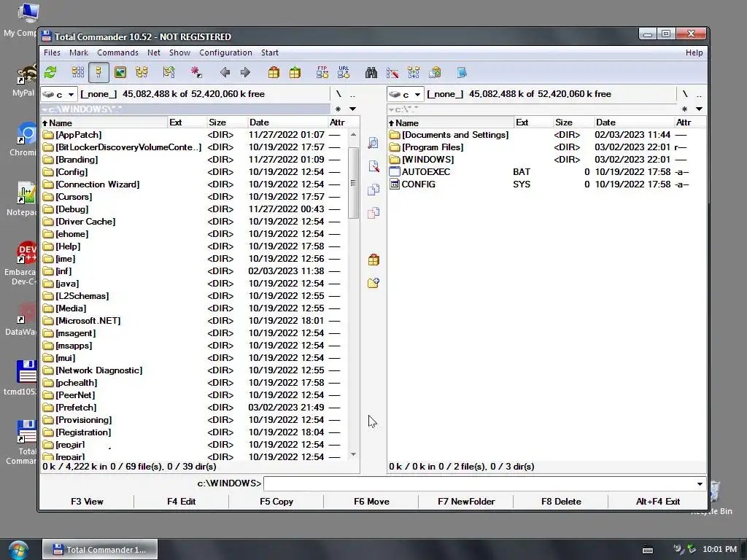Open the FTP connect icon
747x560 pixels.
322,72
